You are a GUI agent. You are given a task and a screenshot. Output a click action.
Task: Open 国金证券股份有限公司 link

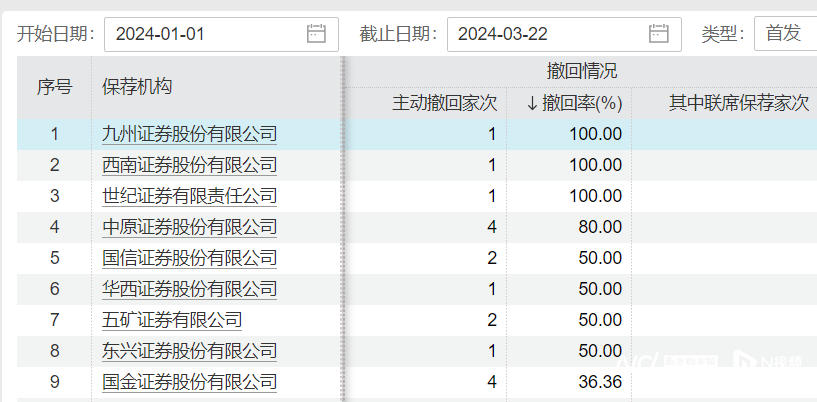coord(190,382)
